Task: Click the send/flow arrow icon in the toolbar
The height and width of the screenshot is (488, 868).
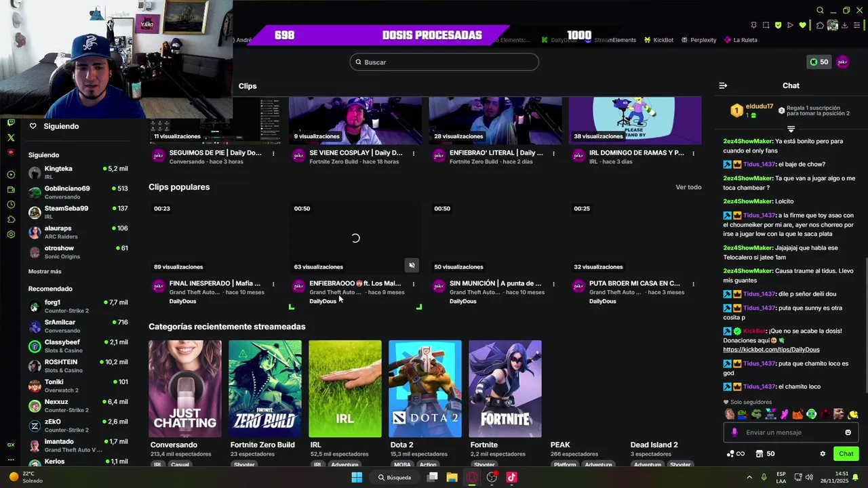Action: 790,25
